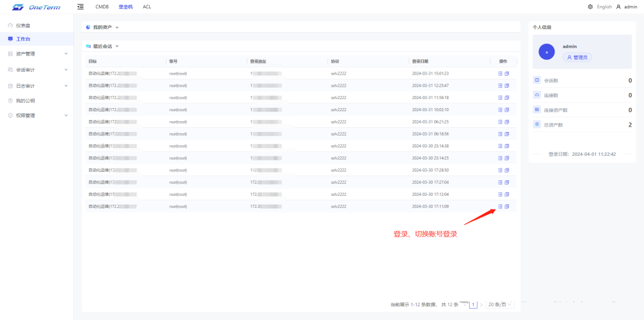Click the sidebar collapse menu icon
The image size is (644, 320).
(80, 7)
